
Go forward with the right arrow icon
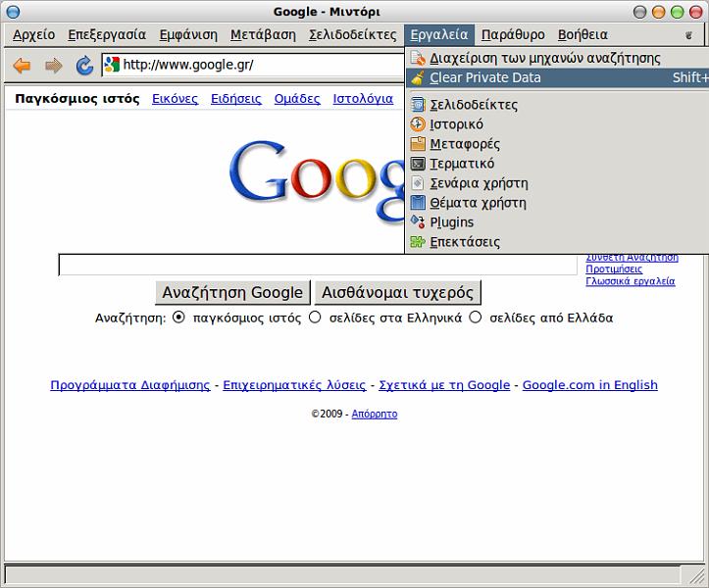pos(53,66)
